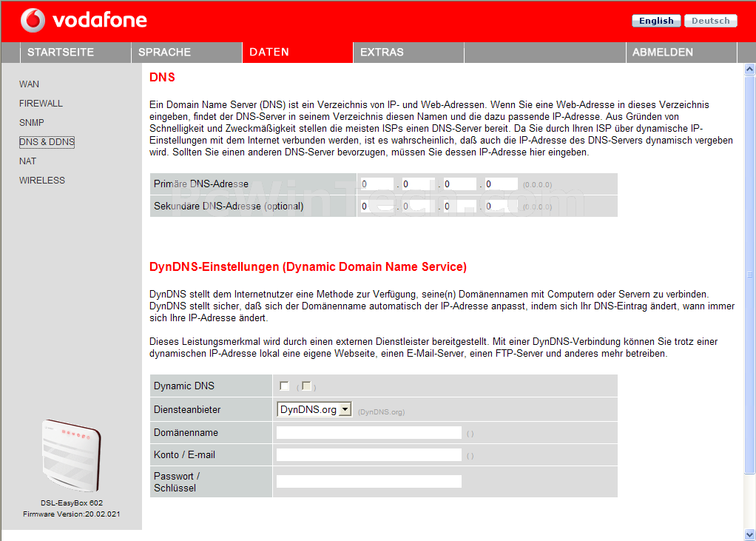The height and width of the screenshot is (541, 756).
Task: Click the Konto / E-mail input field
Action: coord(369,454)
